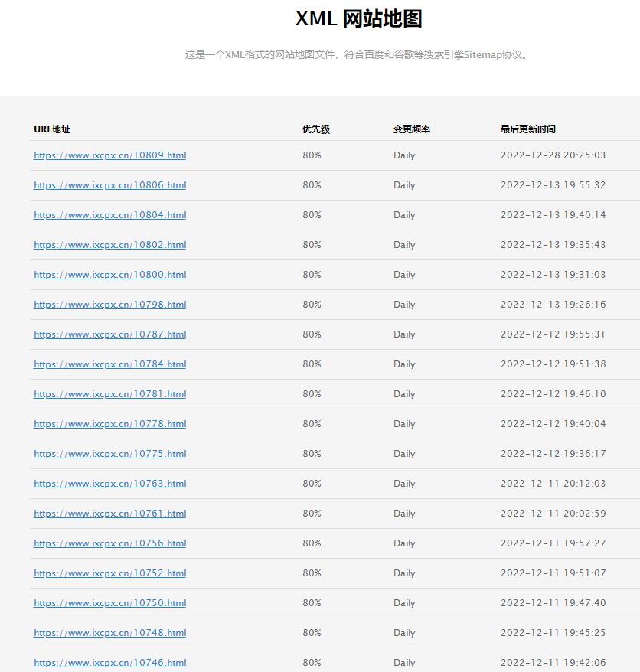Click the 10750.html link
This screenshot has height=672, width=640.
[109, 603]
